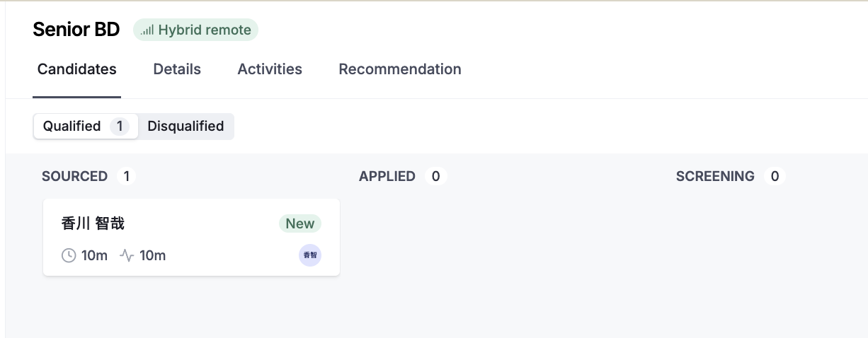Open the Candidates tab
The height and width of the screenshot is (338, 868).
click(76, 69)
